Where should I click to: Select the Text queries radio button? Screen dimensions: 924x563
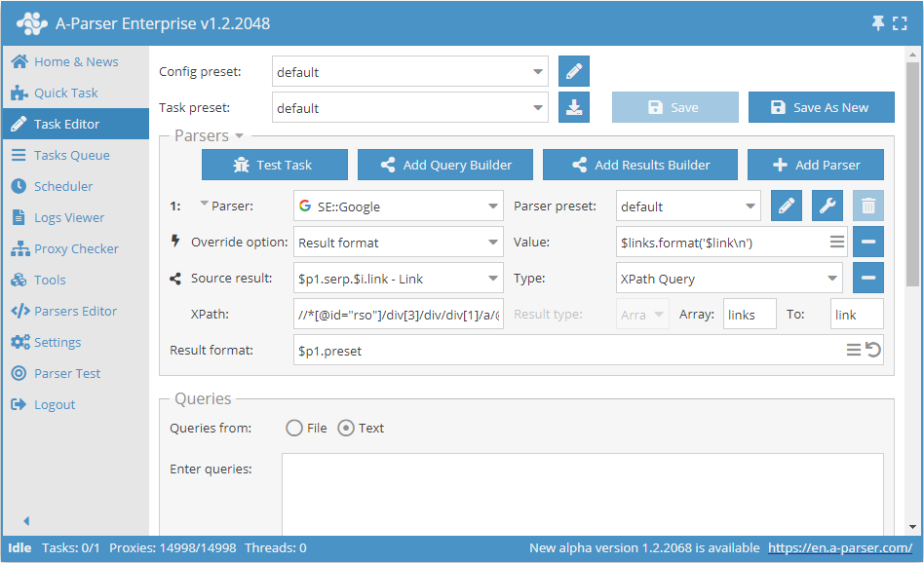click(346, 428)
